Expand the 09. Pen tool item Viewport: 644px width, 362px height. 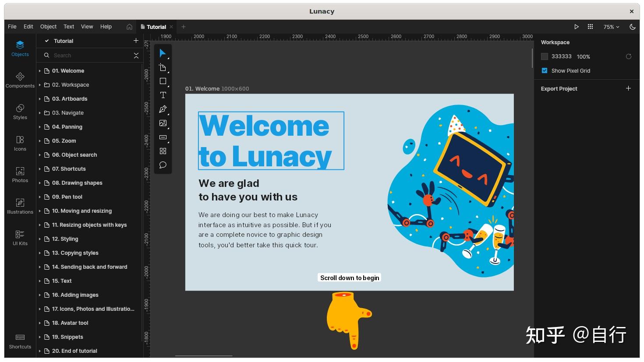(x=40, y=197)
